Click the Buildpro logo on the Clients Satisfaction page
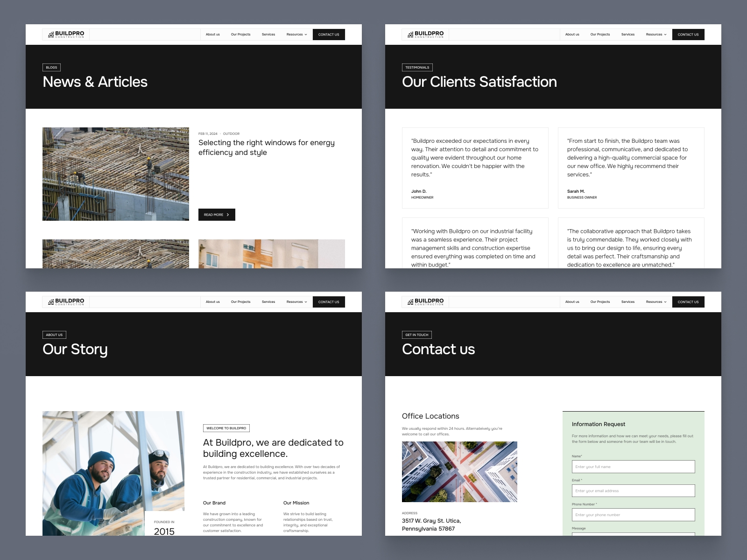This screenshot has height=560, width=747. pyautogui.click(x=425, y=35)
